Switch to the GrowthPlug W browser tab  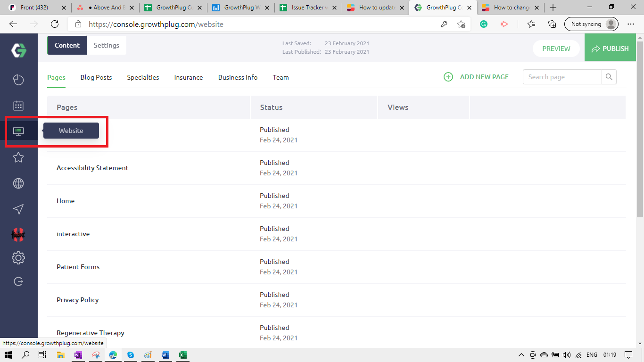click(x=241, y=8)
